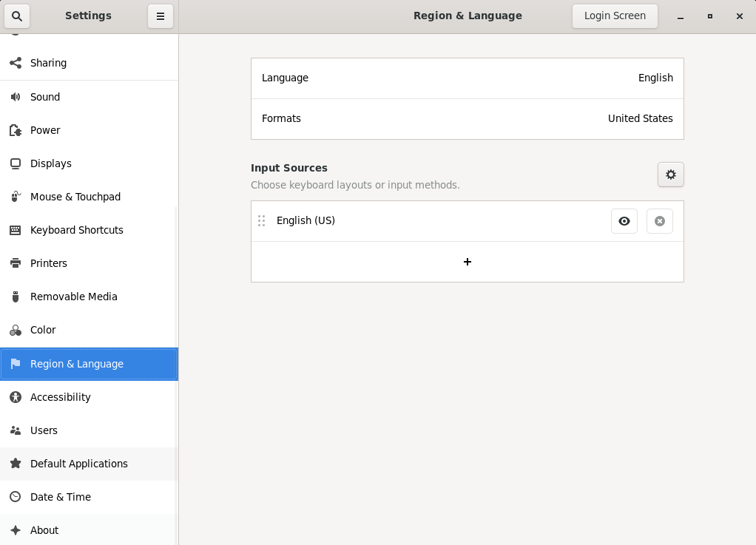
Task: Select Power in the sidebar
Action: 45,130
